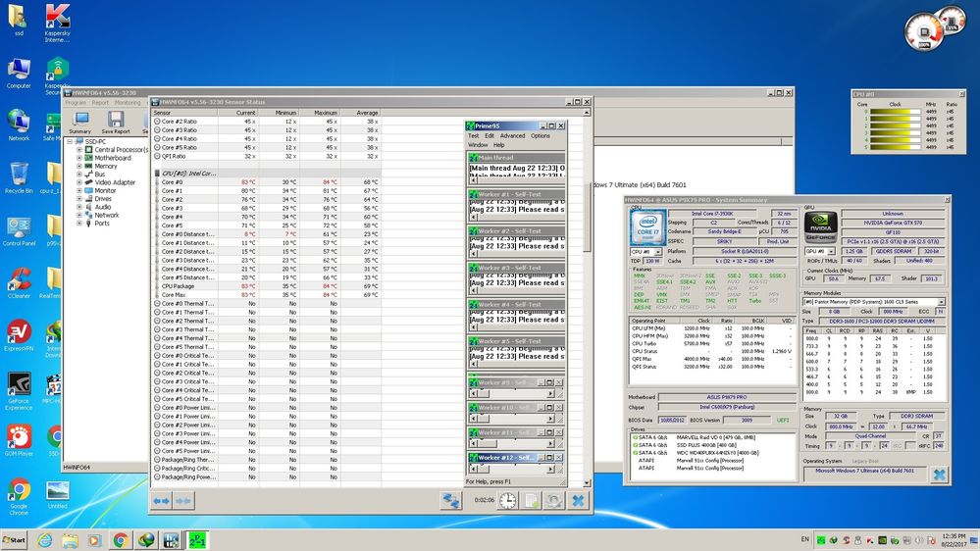
Task: Click the Prime95 taskbar button
Action: click(x=197, y=540)
